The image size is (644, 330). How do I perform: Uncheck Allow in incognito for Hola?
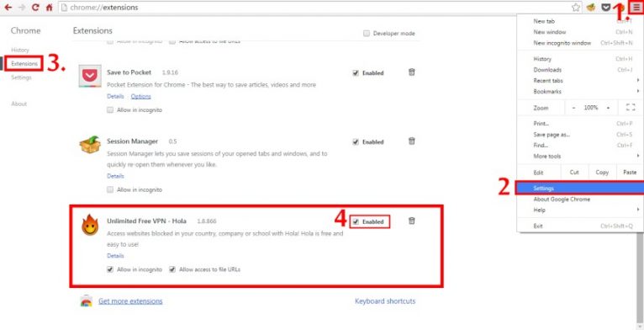point(109,269)
